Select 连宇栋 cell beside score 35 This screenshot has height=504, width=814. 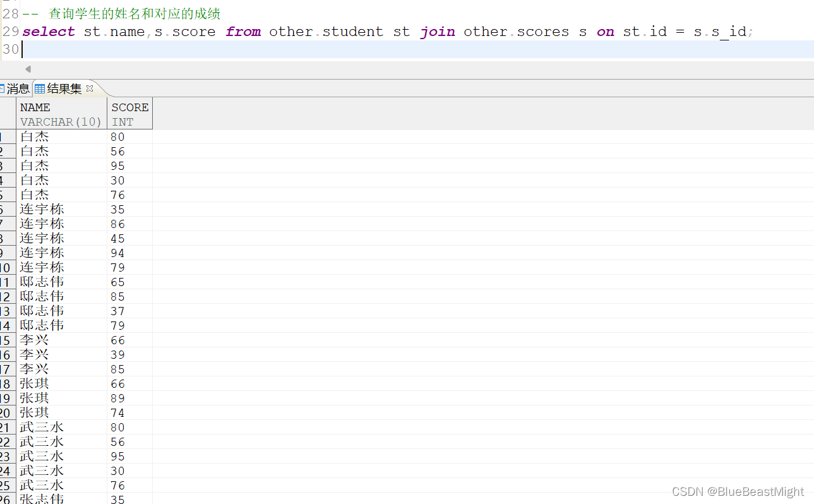coord(61,209)
